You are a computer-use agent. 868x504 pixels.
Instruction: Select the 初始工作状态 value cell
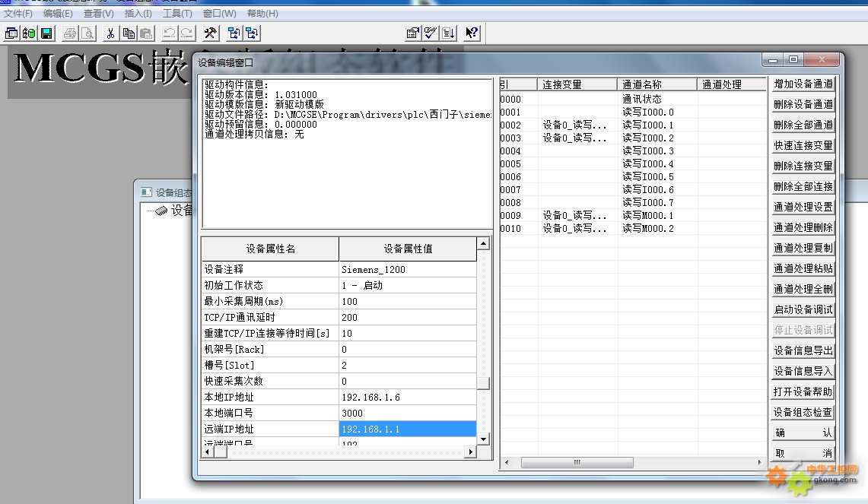coord(408,286)
